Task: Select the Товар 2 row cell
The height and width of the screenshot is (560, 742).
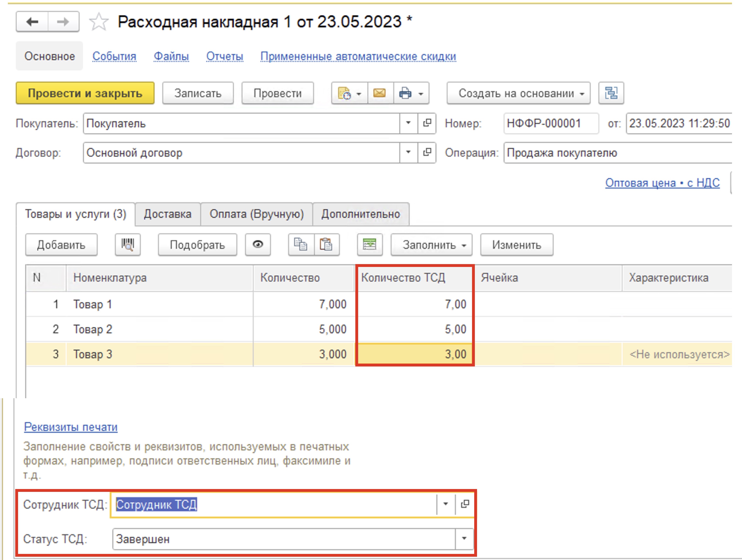Action: click(x=160, y=329)
